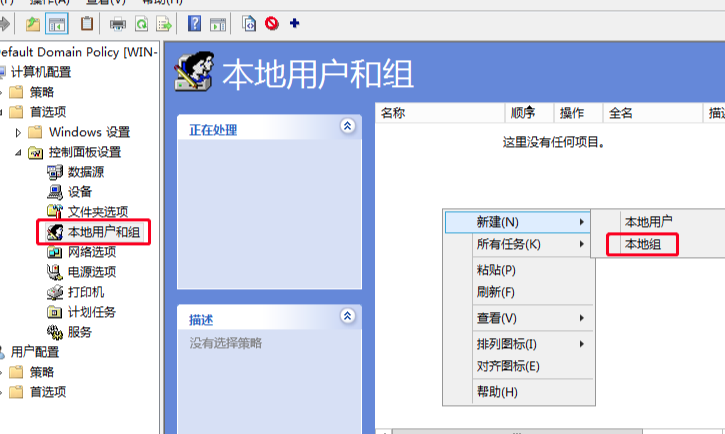Click the 全名 column header

620,113
